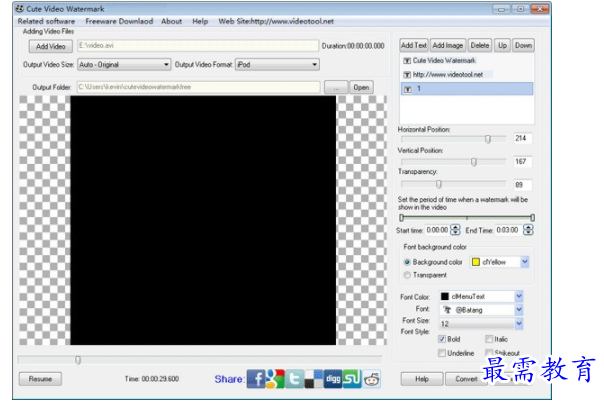Click the browse '...' output folder button
Image resolution: width=604 pixels, height=401 pixels.
(x=336, y=87)
